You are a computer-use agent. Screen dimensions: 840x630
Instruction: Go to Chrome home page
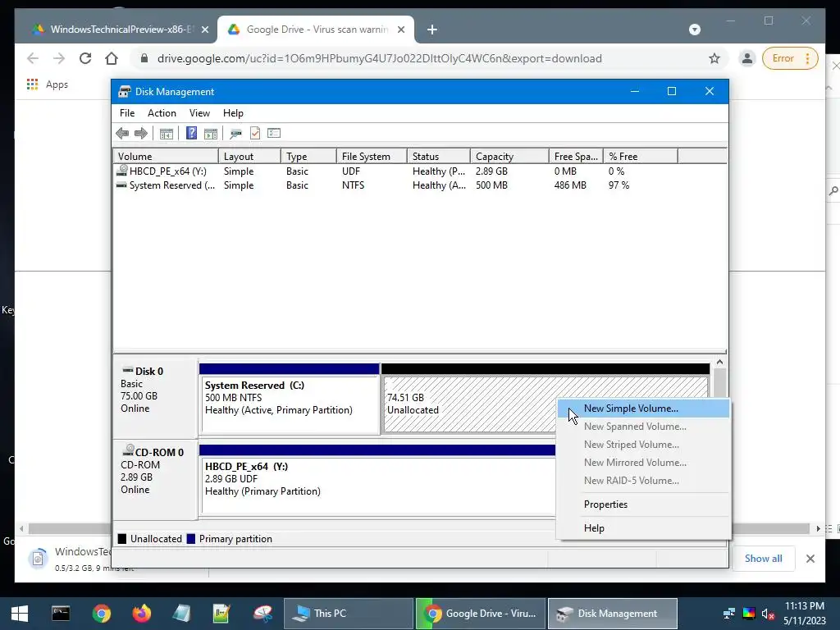[x=112, y=58]
